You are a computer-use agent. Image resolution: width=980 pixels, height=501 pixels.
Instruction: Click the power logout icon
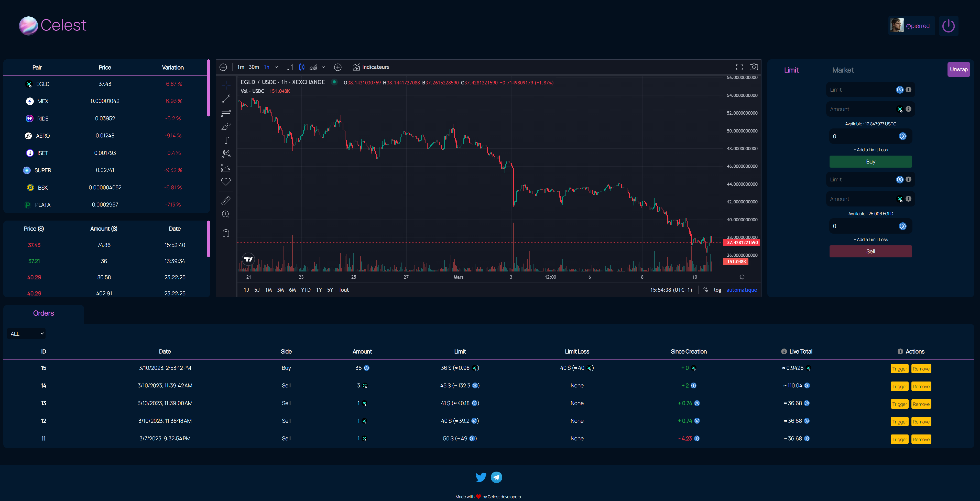[949, 26]
